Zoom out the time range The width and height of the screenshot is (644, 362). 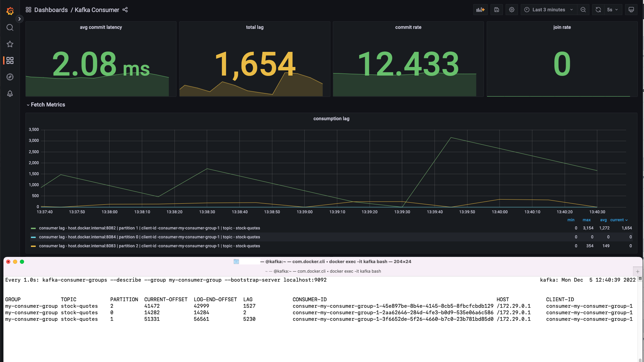(583, 10)
